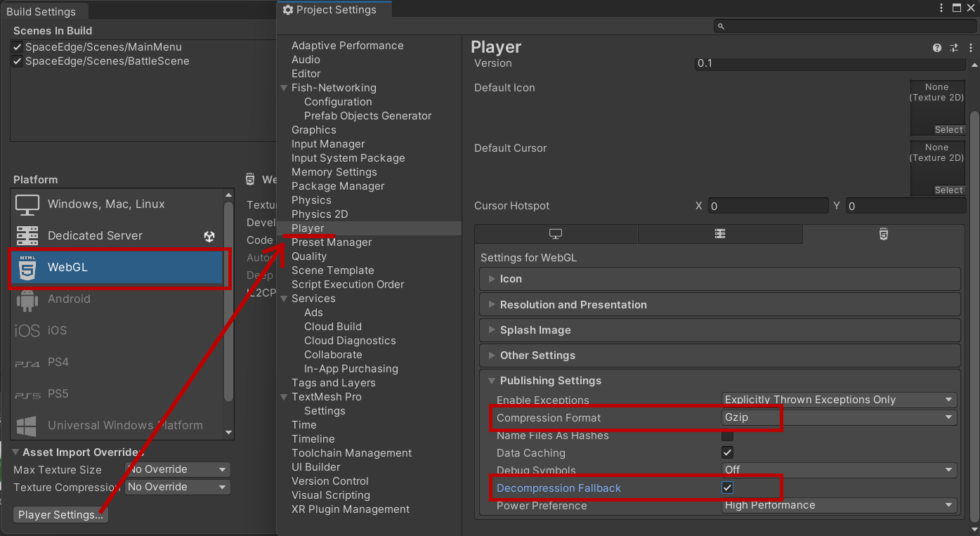Click the Player Settings... button

[x=60, y=515]
